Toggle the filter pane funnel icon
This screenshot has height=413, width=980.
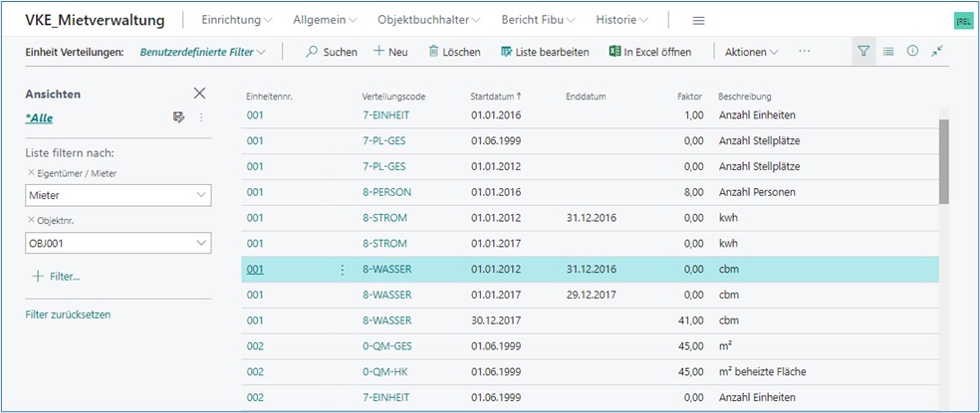coord(863,52)
